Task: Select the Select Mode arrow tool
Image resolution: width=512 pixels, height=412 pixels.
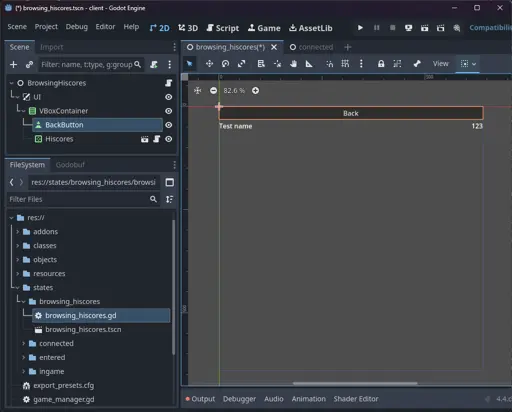Action: [x=190, y=64]
